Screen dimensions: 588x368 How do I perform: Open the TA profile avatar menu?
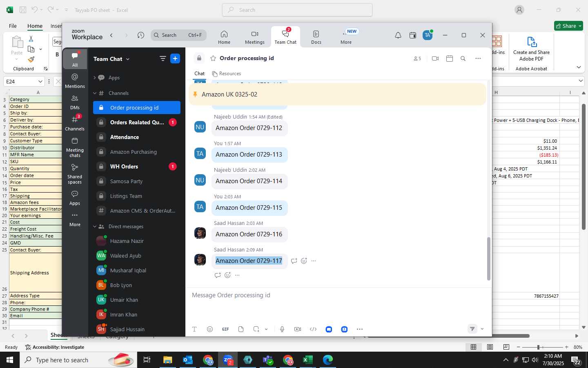tap(428, 35)
